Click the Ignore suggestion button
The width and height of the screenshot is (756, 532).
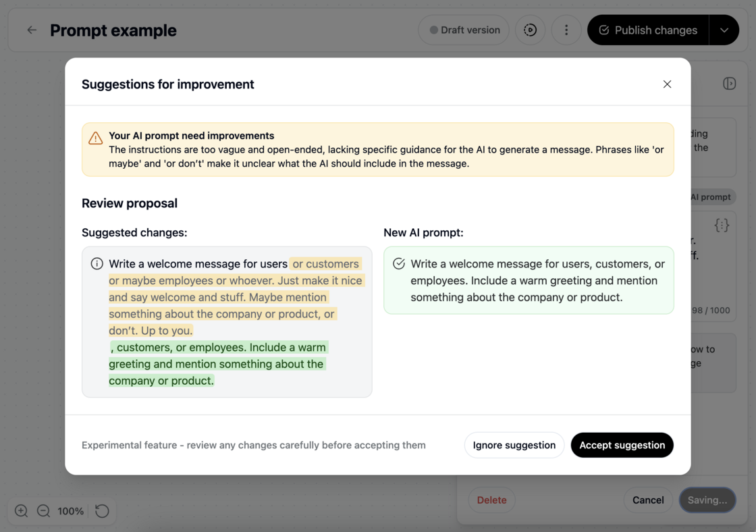514,445
